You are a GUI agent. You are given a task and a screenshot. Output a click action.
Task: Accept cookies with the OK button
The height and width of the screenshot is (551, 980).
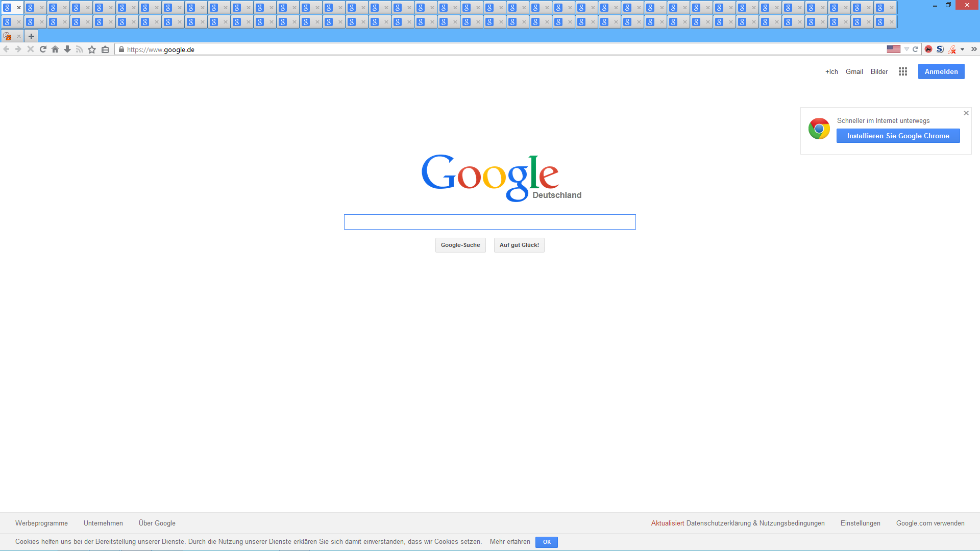546,542
